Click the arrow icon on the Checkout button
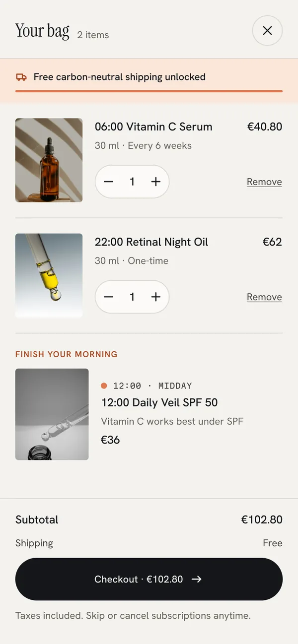 point(197,579)
